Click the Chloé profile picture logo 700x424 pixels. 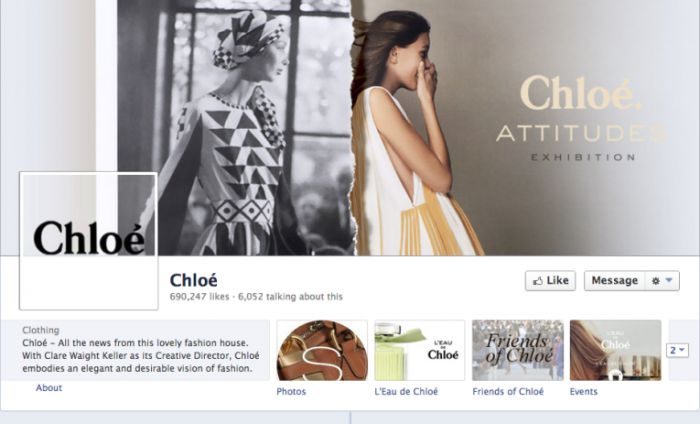click(88, 241)
